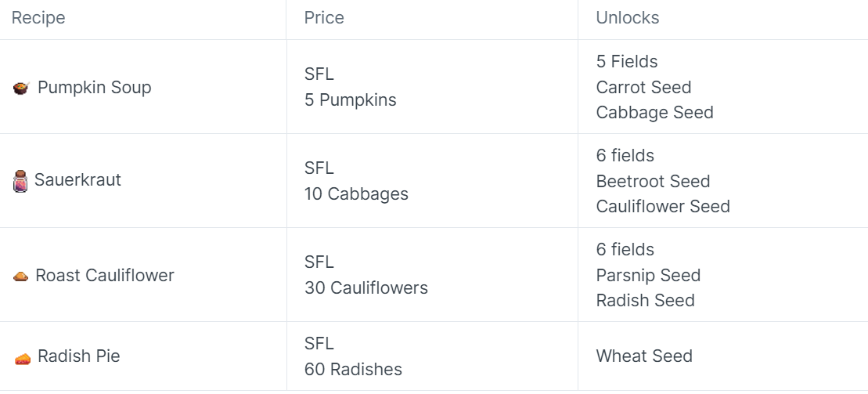Click the 60 Radishes price text
Viewport: 868px width, 394px height.
click(353, 369)
